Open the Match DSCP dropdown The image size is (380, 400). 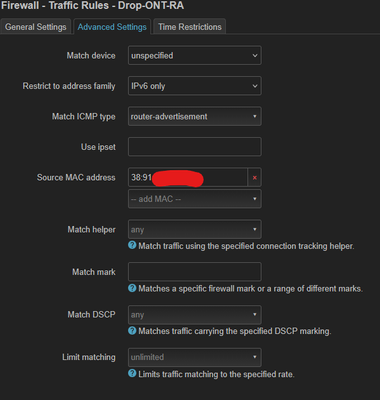tap(195, 315)
